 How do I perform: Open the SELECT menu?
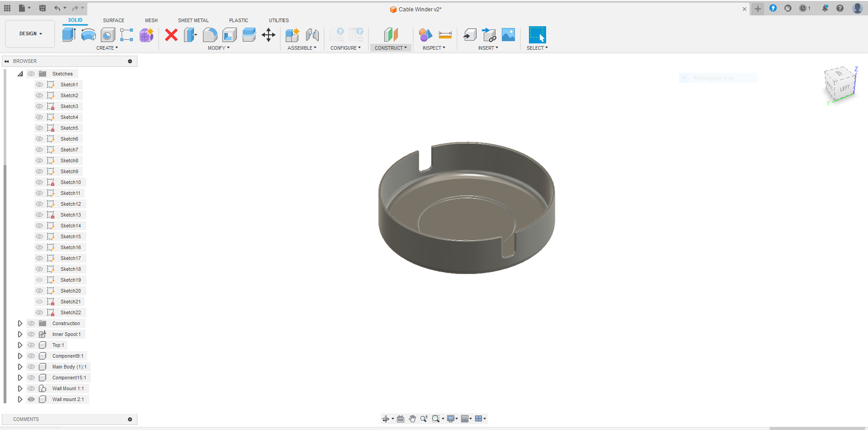coord(537,48)
